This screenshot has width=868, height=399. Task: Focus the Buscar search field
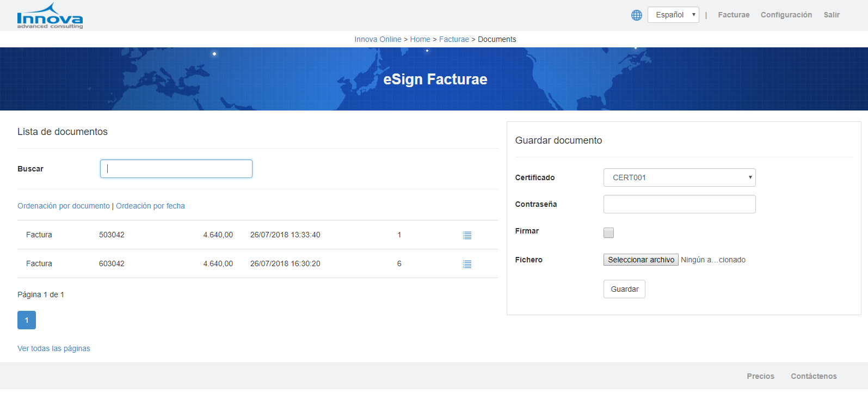click(176, 169)
